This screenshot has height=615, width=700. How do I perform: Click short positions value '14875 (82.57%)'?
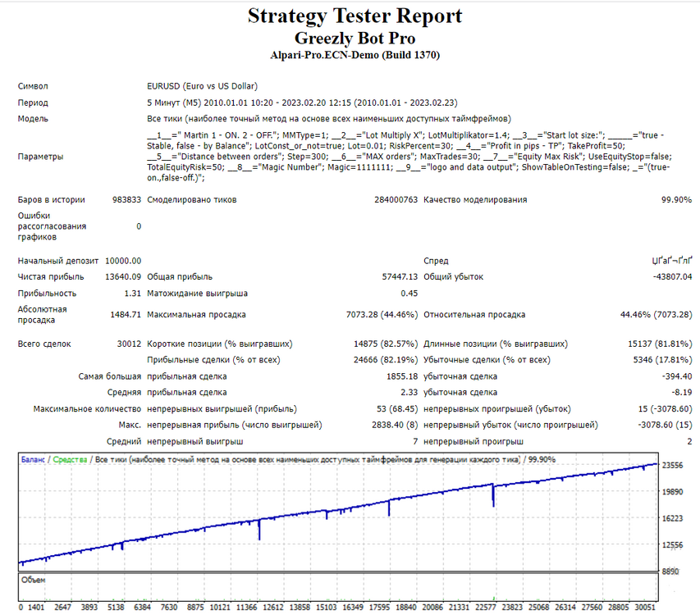(x=386, y=344)
